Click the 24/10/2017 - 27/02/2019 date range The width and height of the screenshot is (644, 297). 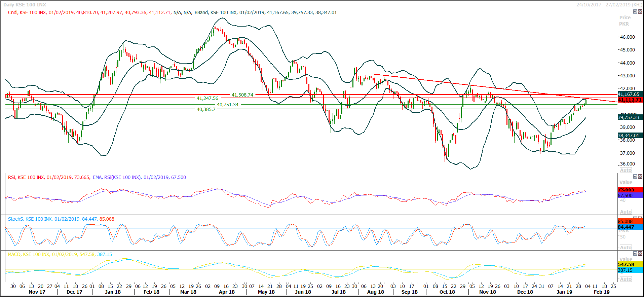tap(609, 5)
